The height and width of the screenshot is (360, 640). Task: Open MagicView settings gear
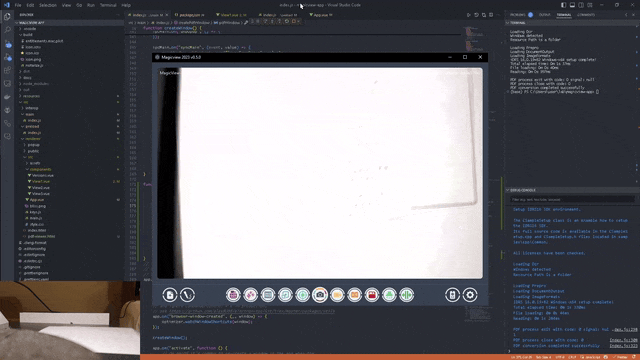click(x=470, y=295)
